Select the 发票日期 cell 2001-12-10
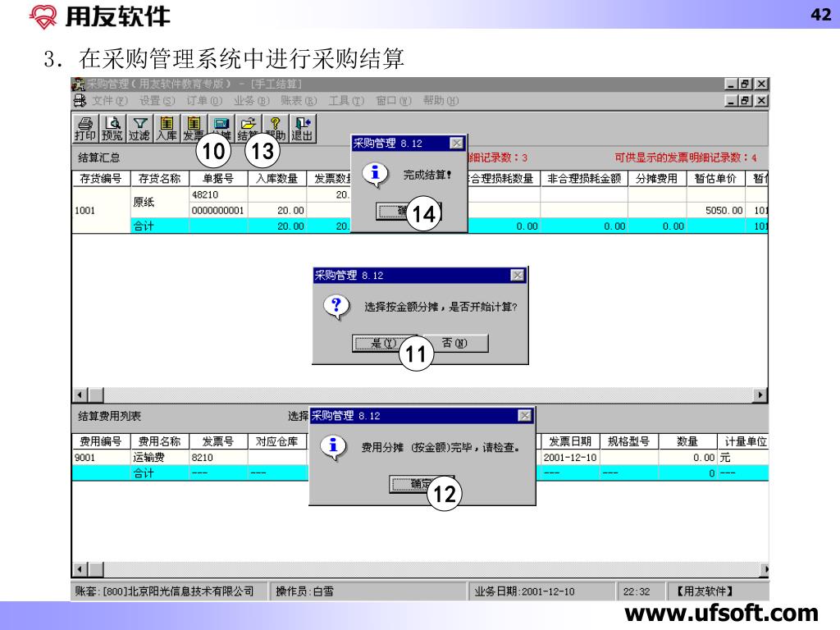The width and height of the screenshot is (840, 630). [571, 458]
